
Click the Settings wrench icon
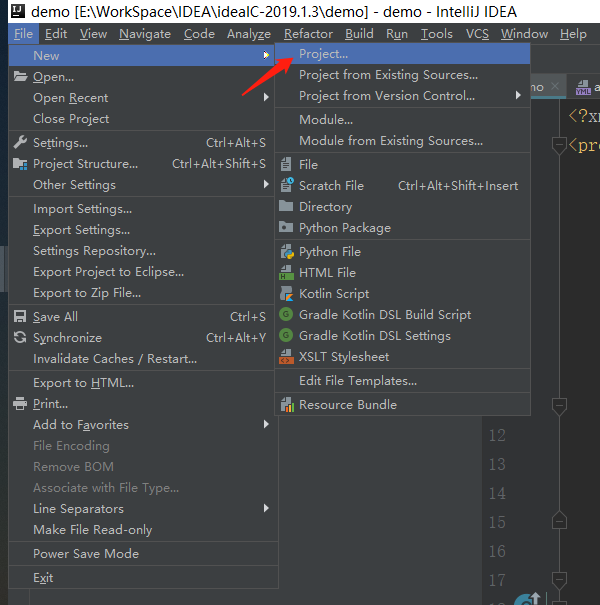pyautogui.click(x=20, y=142)
